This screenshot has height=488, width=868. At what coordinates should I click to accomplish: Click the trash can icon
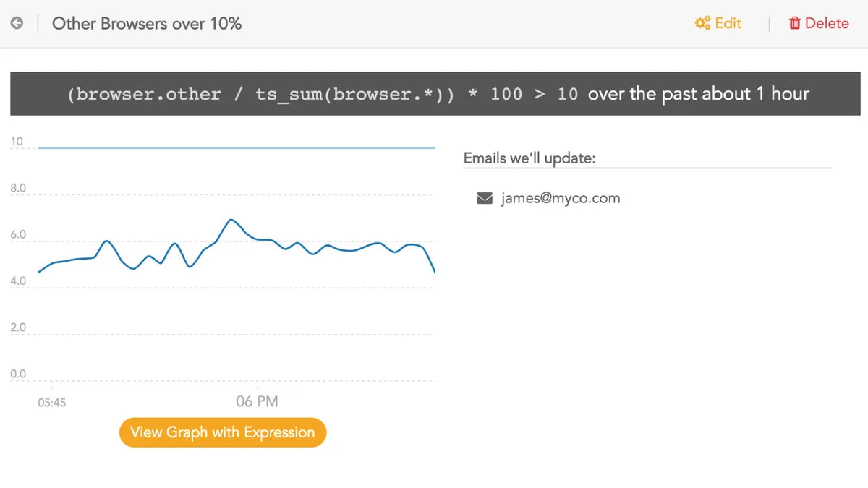tap(795, 23)
